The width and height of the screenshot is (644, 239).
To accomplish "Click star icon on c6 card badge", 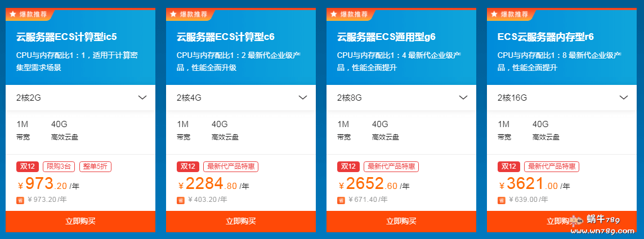I will 173,14.
